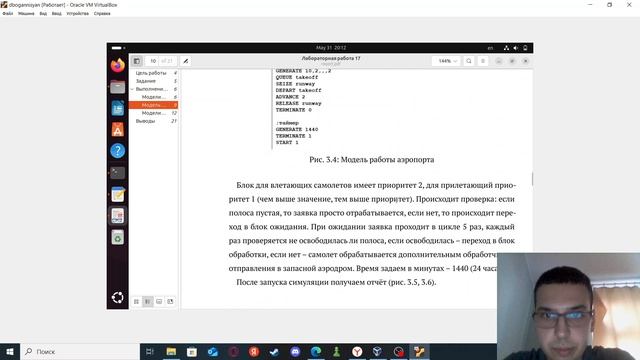This screenshot has height=360, width=640.
Task: Open Discord on the Windows taskbar
Action: coord(295,351)
